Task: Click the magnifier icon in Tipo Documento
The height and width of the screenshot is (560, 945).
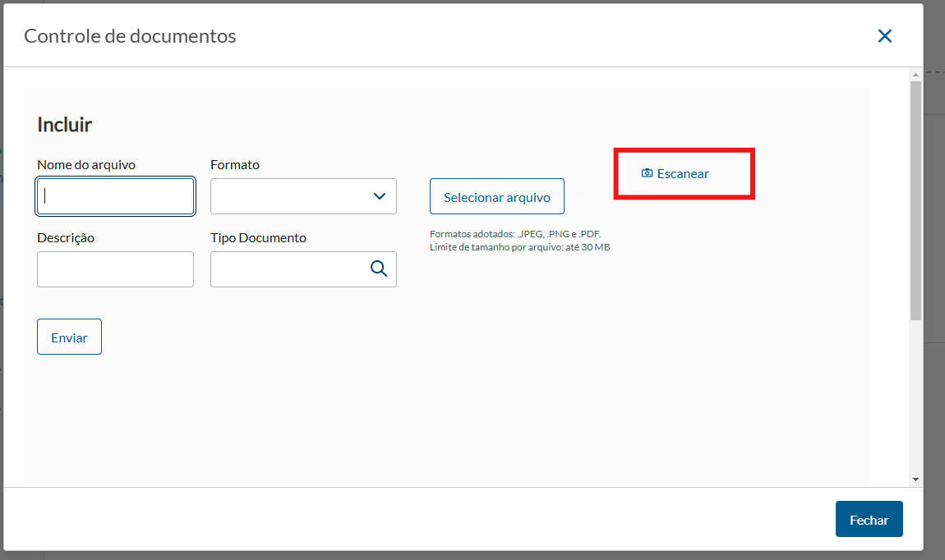Action: [379, 269]
